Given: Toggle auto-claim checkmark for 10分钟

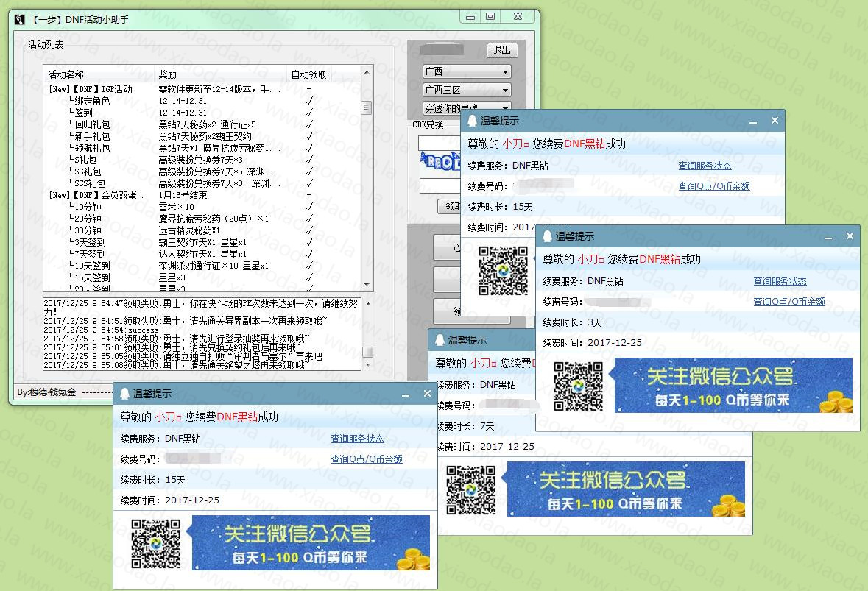Looking at the screenshot, I should click(x=309, y=206).
